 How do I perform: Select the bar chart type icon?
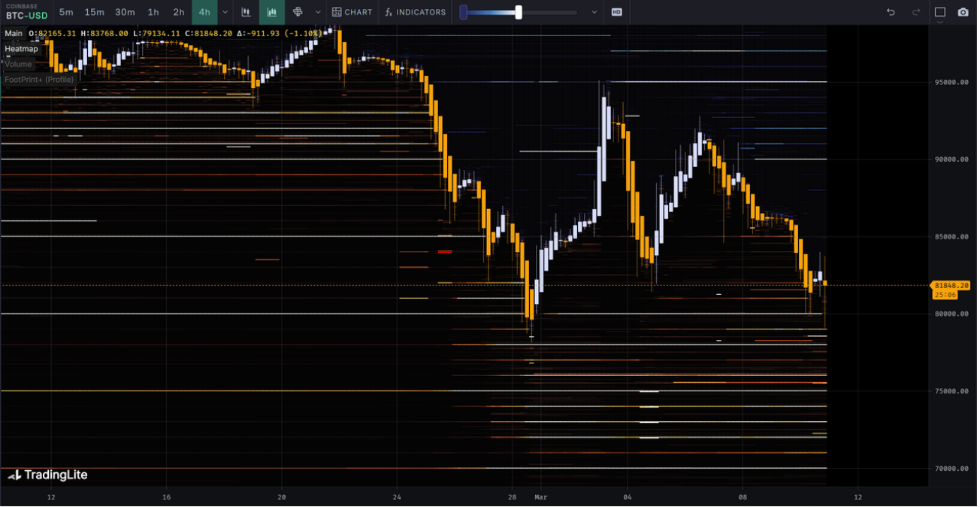click(246, 12)
